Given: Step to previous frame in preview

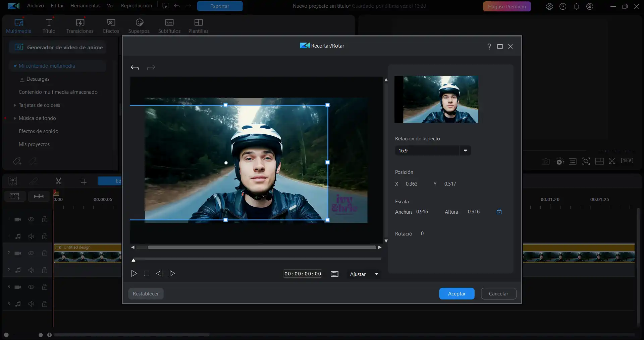Looking at the screenshot, I should [x=159, y=274].
